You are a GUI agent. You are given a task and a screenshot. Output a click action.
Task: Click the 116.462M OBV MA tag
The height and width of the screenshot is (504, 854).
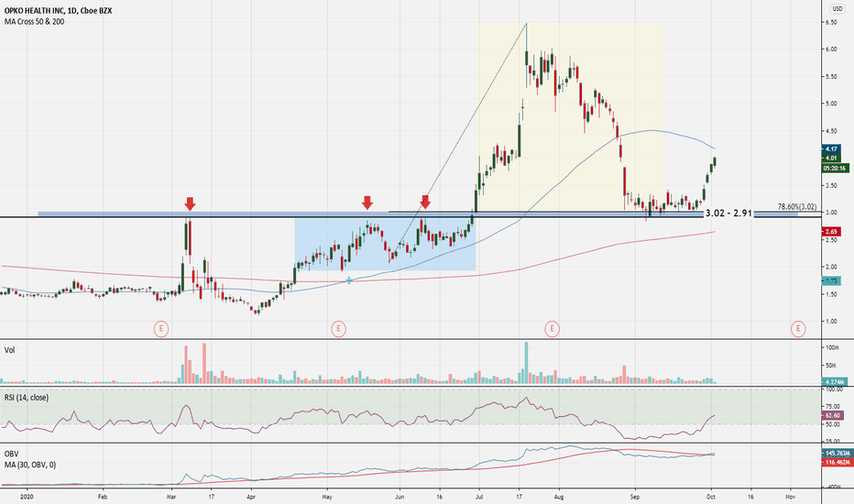tap(838, 462)
